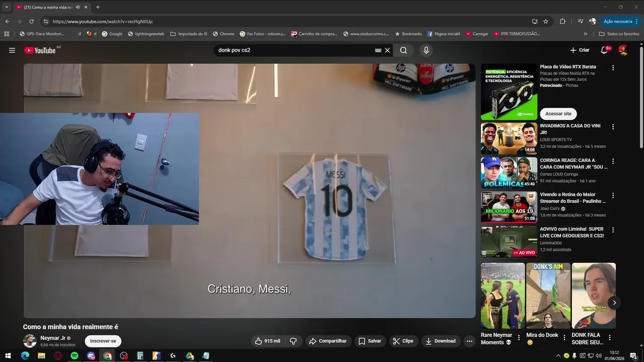Open options for Mira do Donk short
644x362 pixels.
(564, 338)
